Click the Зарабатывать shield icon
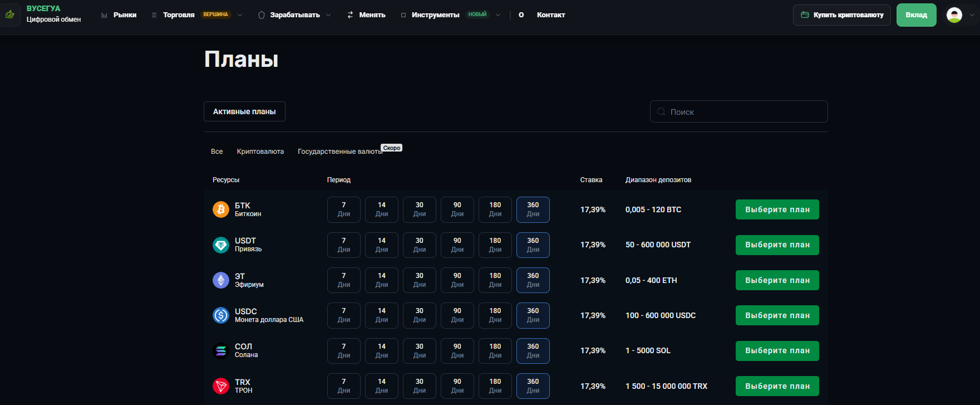 point(262,15)
